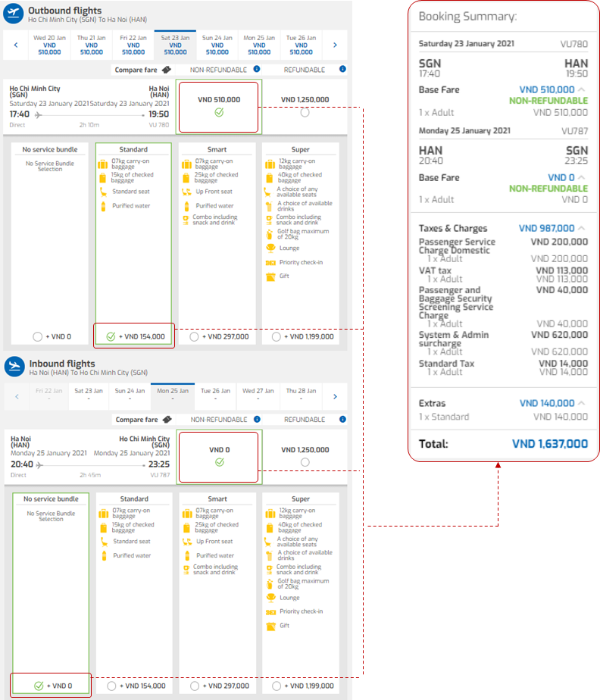Pick the inbound Standard bundle radio button
This screenshot has height=700, width=600.
[111, 686]
